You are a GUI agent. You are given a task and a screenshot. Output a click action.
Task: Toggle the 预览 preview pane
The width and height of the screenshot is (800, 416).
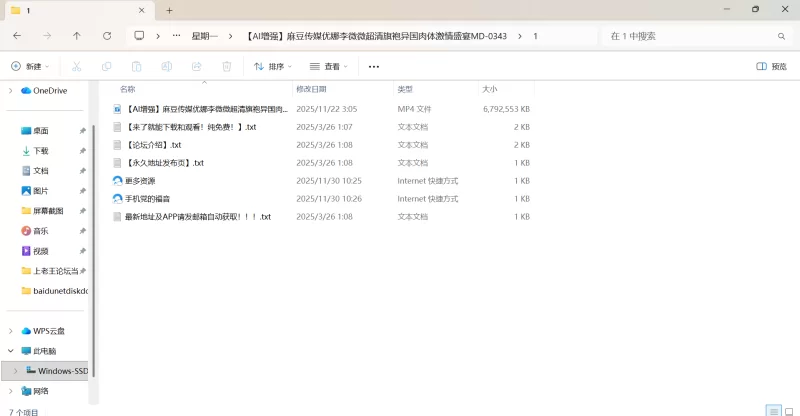771,67
